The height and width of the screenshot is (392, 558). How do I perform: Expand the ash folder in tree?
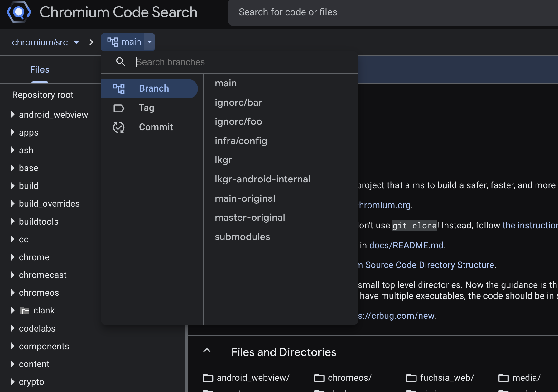point(13,150)
